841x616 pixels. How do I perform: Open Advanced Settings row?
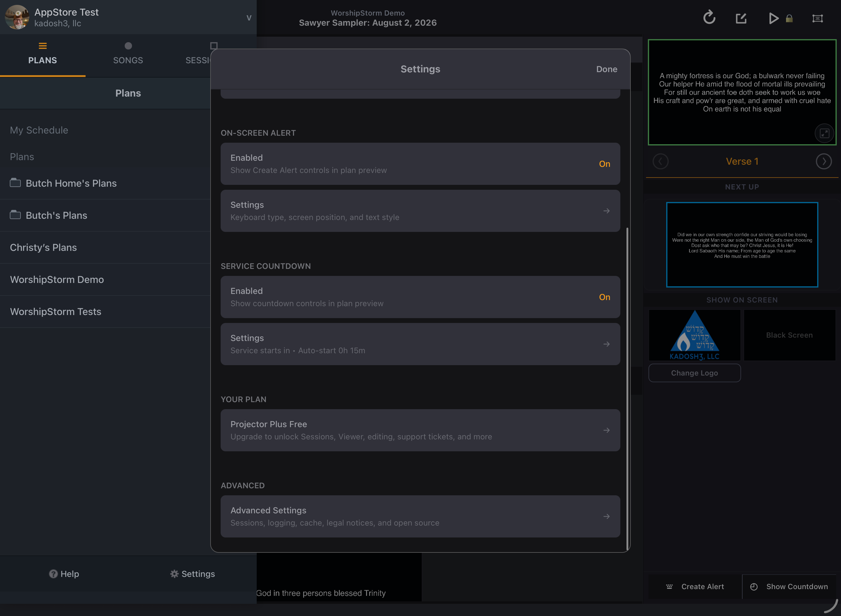click(x=420, y=516)
